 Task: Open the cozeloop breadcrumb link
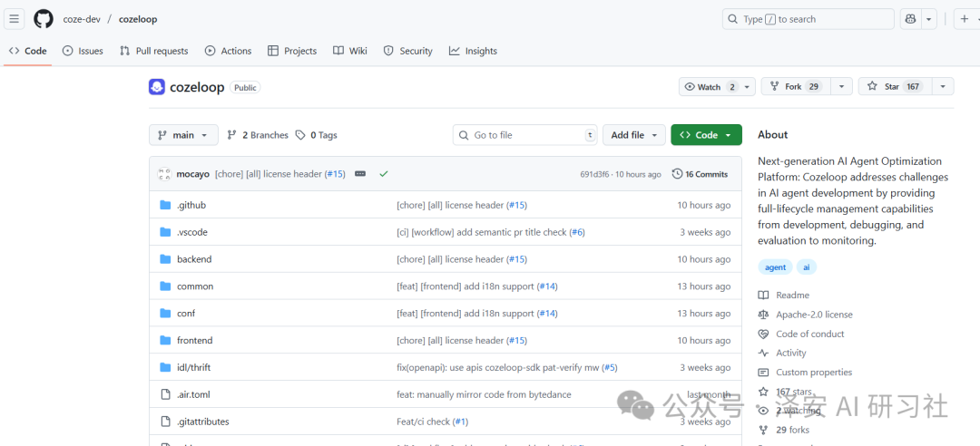coord(138,19)
